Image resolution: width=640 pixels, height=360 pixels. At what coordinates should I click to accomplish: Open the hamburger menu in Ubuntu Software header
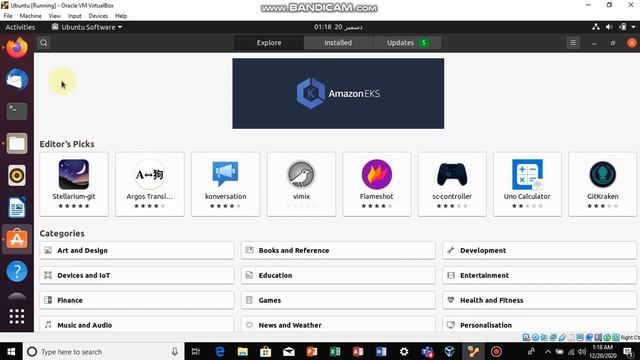tap(573, 42)
